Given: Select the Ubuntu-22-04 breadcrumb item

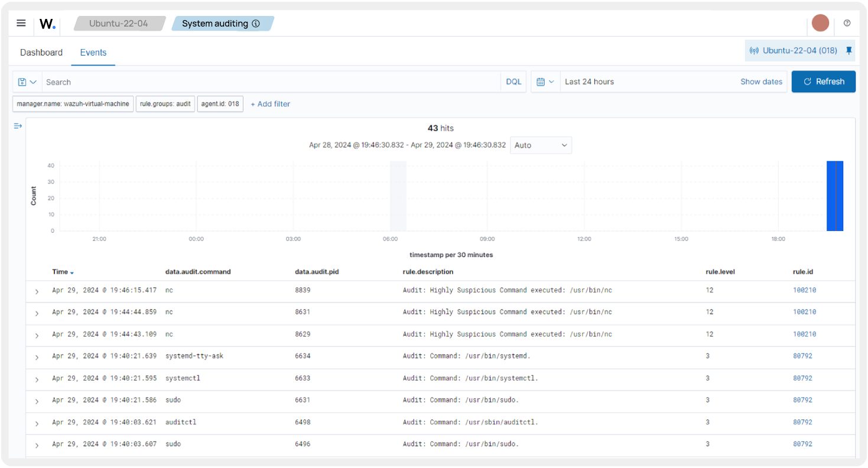Looking at the screenshot, I should click(120, 23).
